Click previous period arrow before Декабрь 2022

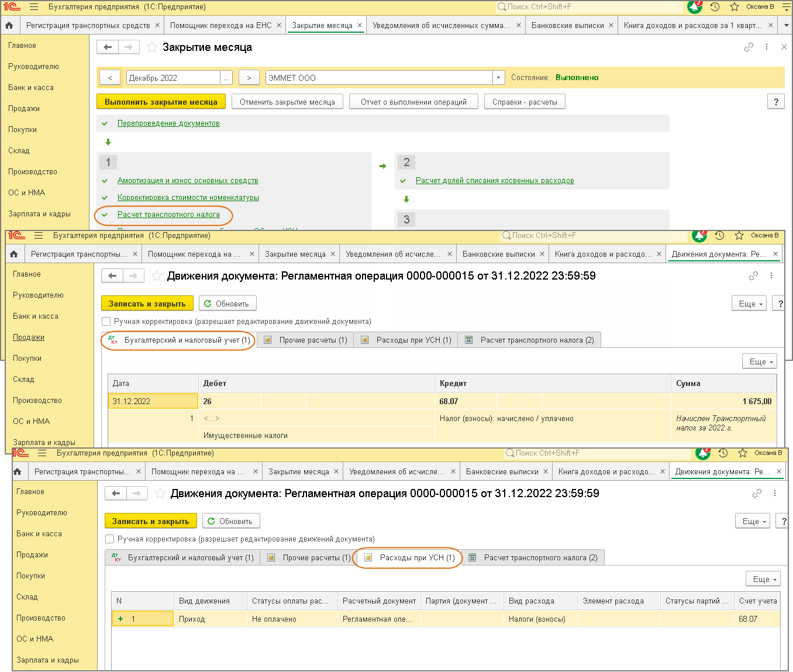[110, 78]
